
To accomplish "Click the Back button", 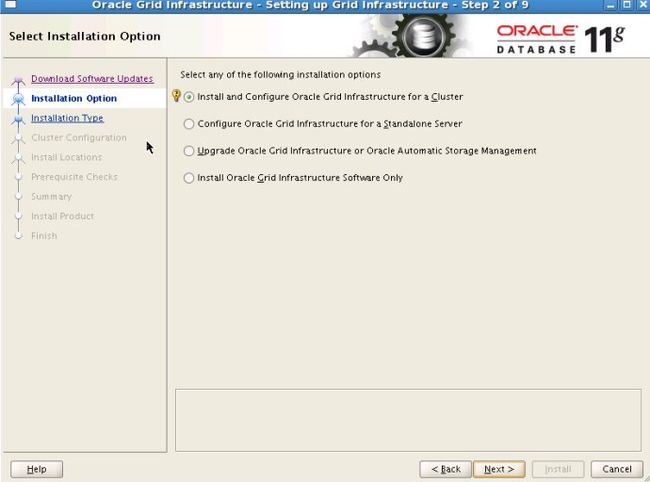I will pos(446,469).
